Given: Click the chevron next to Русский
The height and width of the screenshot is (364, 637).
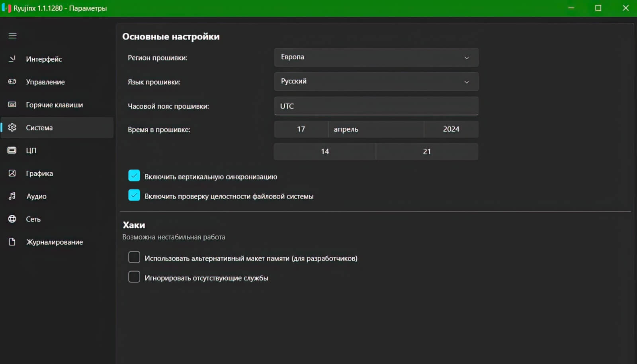Looking at the screenshot, I should [467, 82].
